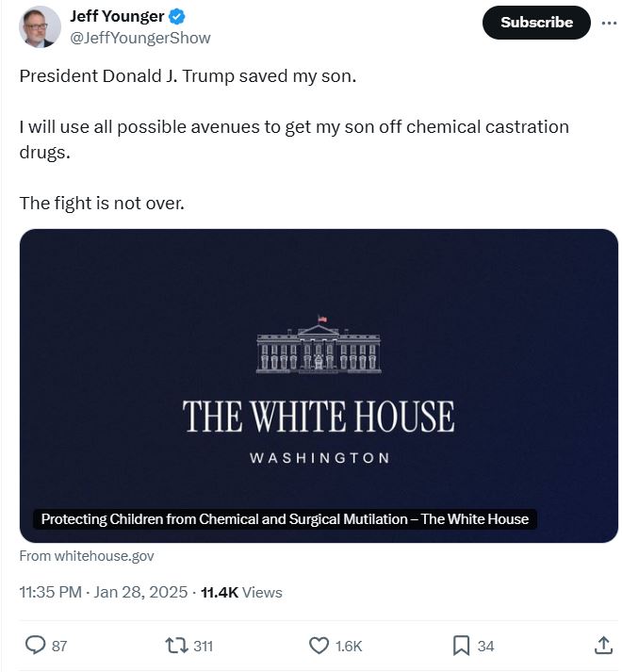The image size is (622, 672).
Task: Click the @JeffYoungerShow handle
Action: [x=140, y=38]
